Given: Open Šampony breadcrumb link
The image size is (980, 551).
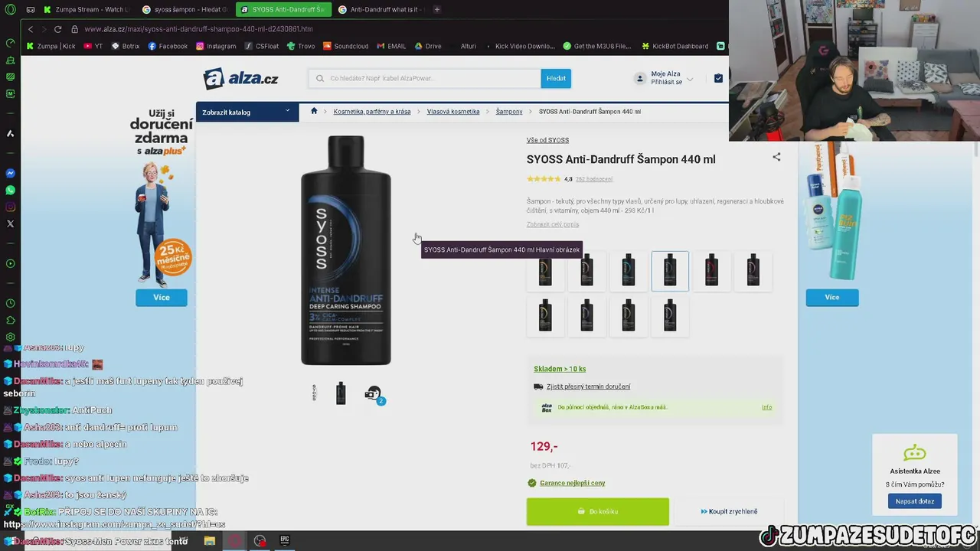Looking at the screenshot, I should click(x=509, y=112).
